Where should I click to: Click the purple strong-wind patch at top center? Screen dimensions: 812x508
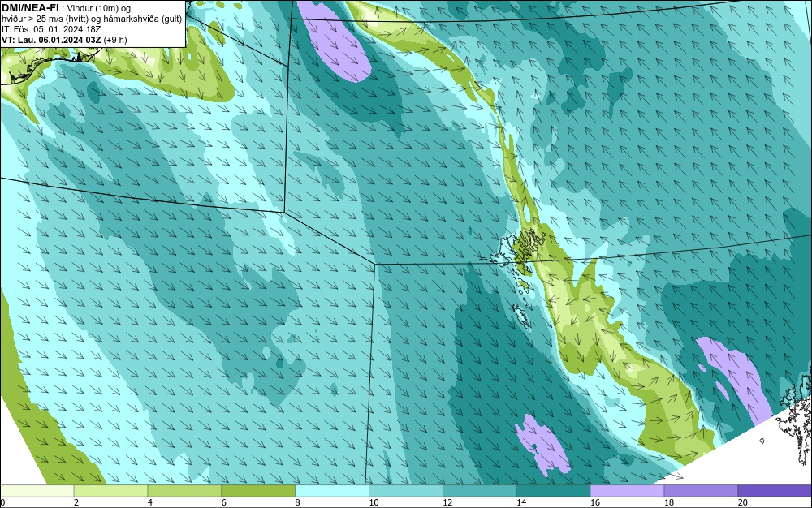[x=335, y=41]
